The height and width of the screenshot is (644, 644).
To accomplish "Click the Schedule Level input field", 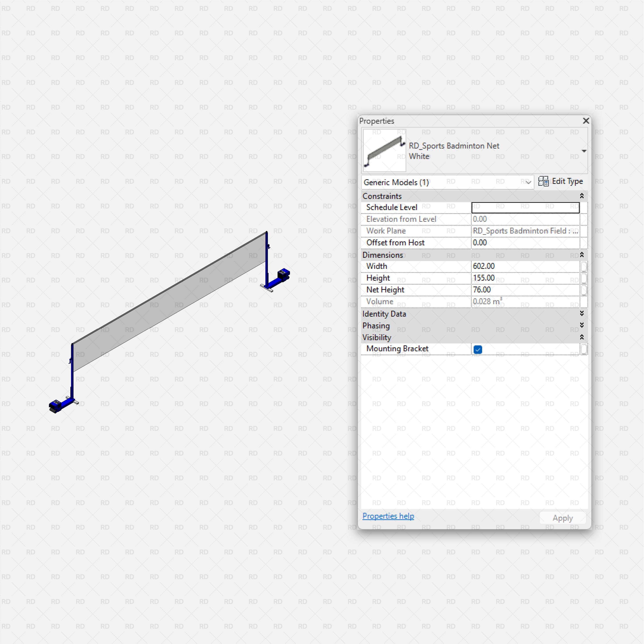I will [525, 207].
